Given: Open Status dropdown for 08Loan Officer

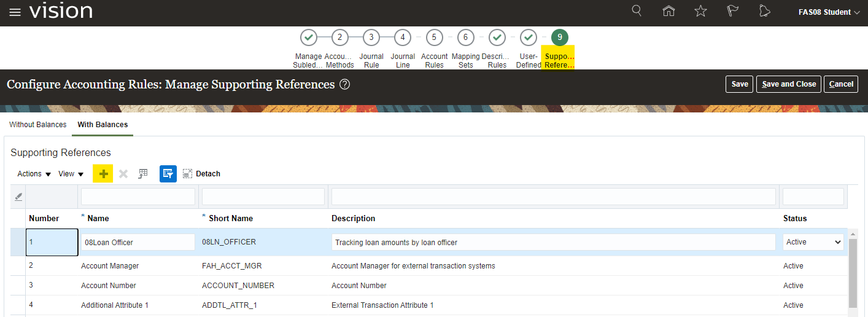Looking at the screenshot, I should point(813,242).
